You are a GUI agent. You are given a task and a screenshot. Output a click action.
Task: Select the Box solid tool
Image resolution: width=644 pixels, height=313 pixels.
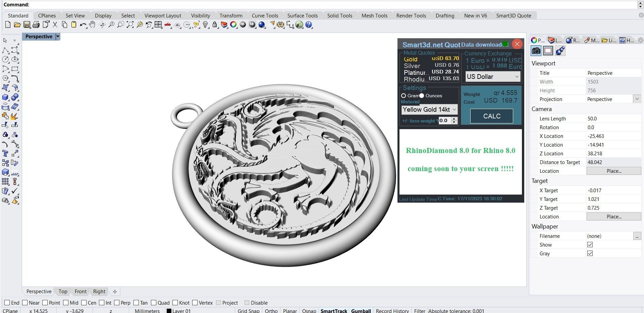(5, 97)
